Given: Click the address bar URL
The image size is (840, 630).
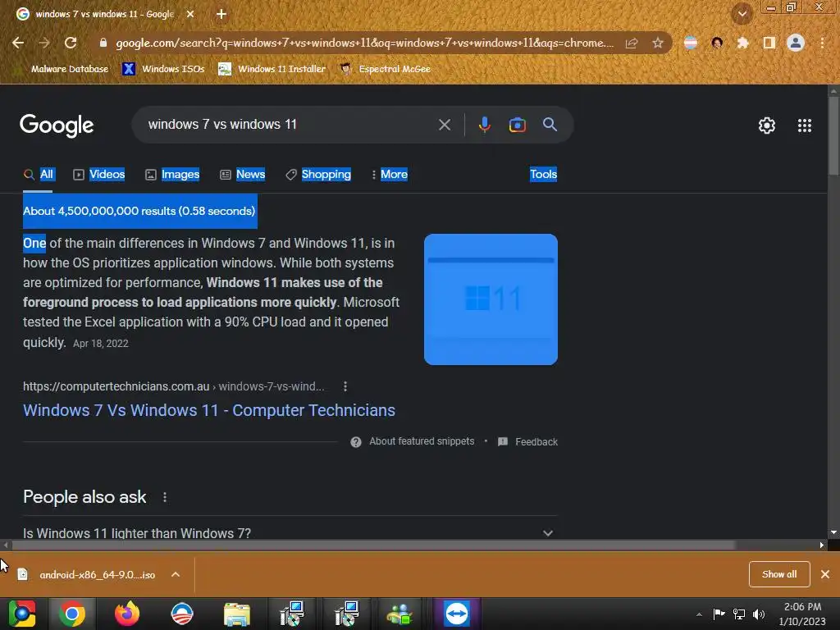Looking at the screenshot, I should pos(364,43).
